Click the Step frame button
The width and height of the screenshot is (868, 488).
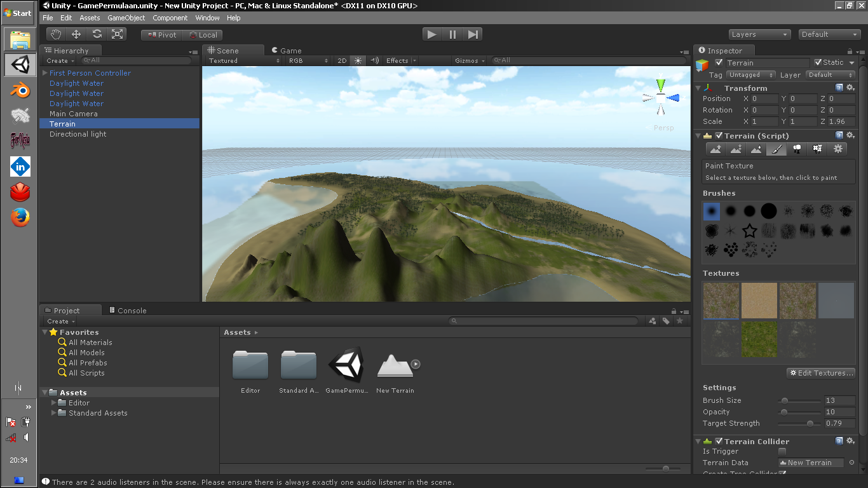point(473,34)
